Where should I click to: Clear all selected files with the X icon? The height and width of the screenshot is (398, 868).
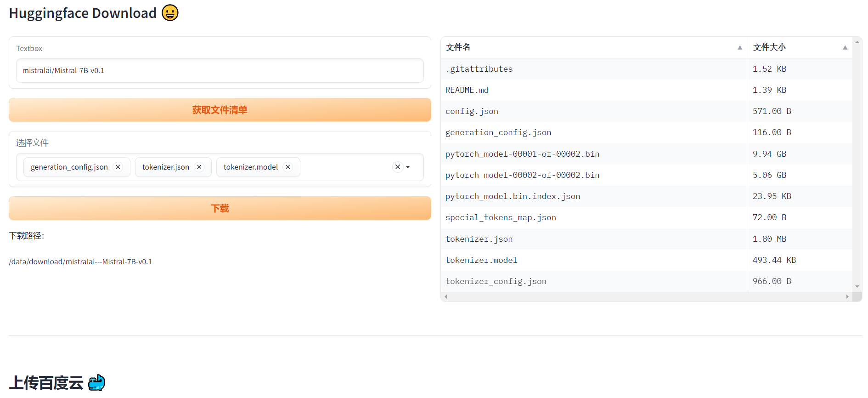398,167
